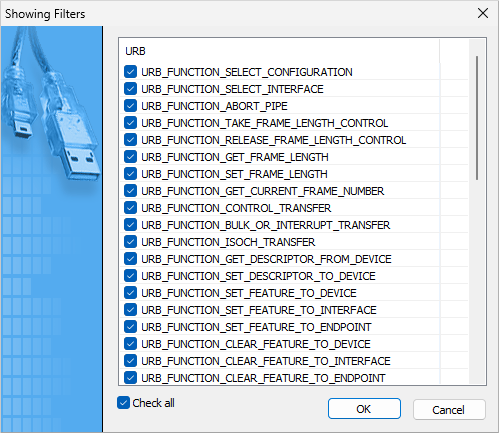The image size is (499, 433).
Task: Uncheck URB_FUNCTION_SELECT_CONFIGURATION checkbox
Action: (130, 72)
